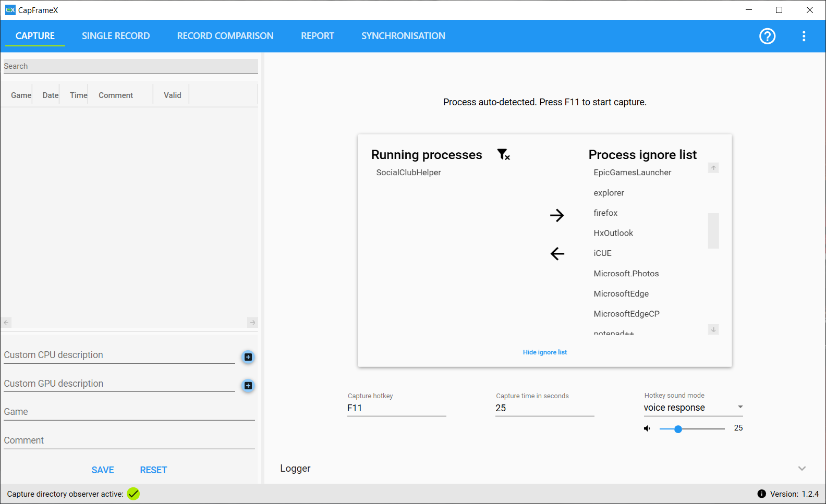This screenshot has width=826, height=504.
Task: Move process to ignore list with right arrow
Action: click(557, 215)
